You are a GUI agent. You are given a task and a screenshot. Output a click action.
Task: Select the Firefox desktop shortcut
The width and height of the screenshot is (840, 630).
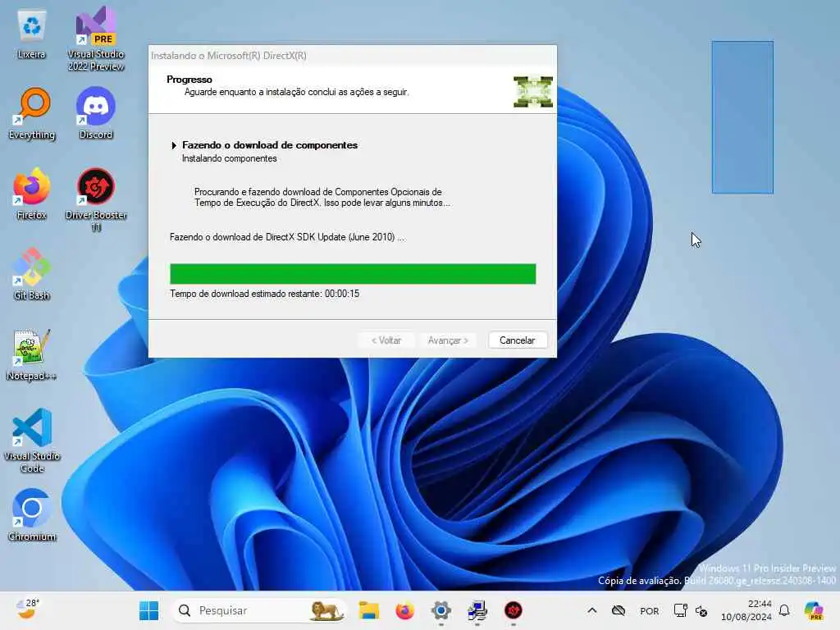point(32,194)
